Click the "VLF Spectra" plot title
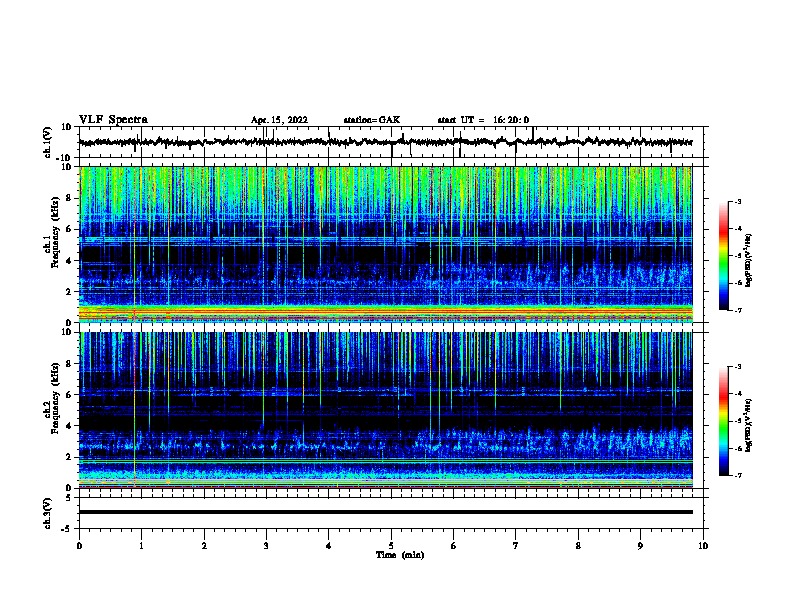 113,120
